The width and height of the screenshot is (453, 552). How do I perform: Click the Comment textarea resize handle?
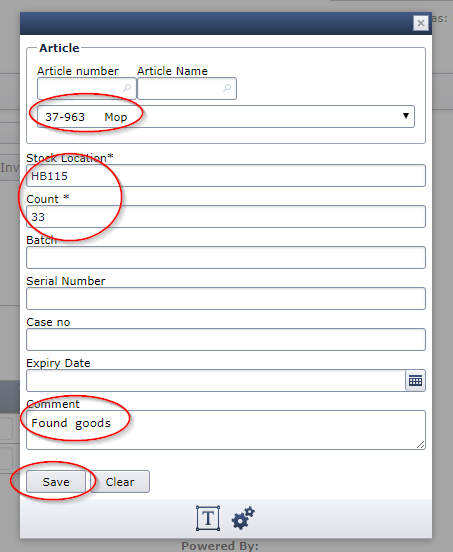[x=421, y=445]
